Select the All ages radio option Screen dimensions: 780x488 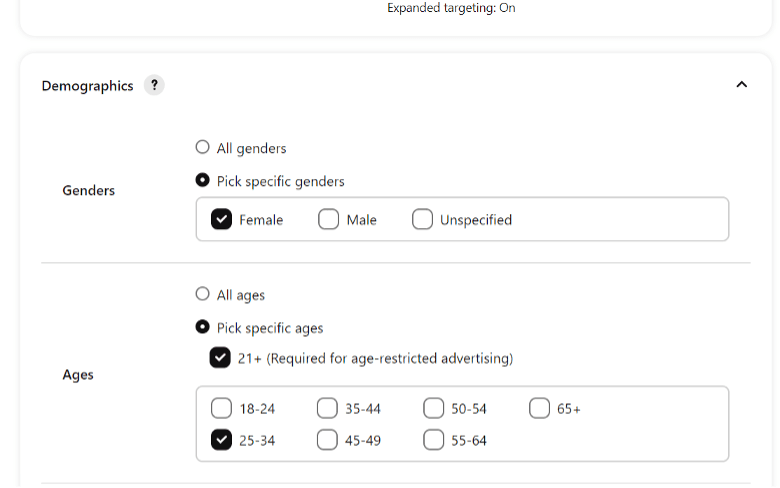(x=202, y=294)
